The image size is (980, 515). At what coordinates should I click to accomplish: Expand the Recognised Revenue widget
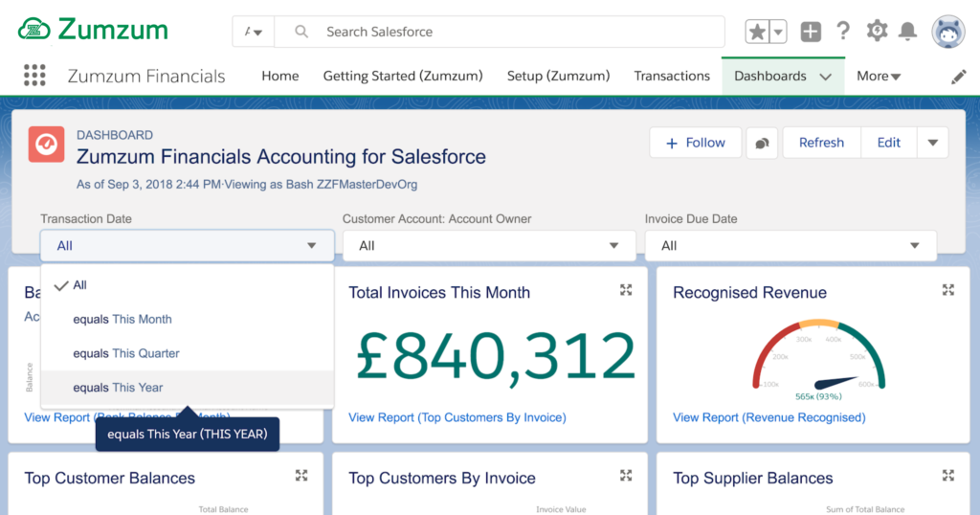(948, 290)
